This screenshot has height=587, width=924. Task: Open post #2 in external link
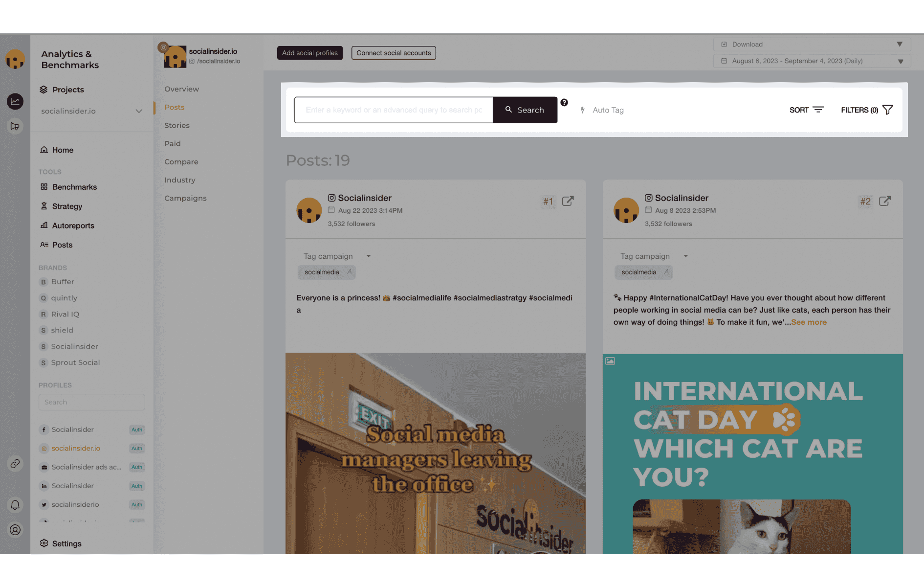[x=884, y=201]
